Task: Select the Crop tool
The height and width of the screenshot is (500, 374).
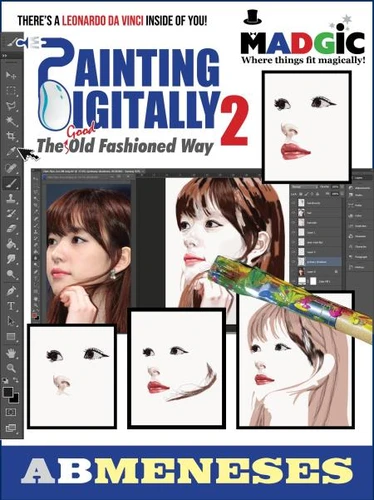Action: coord(11,136)
